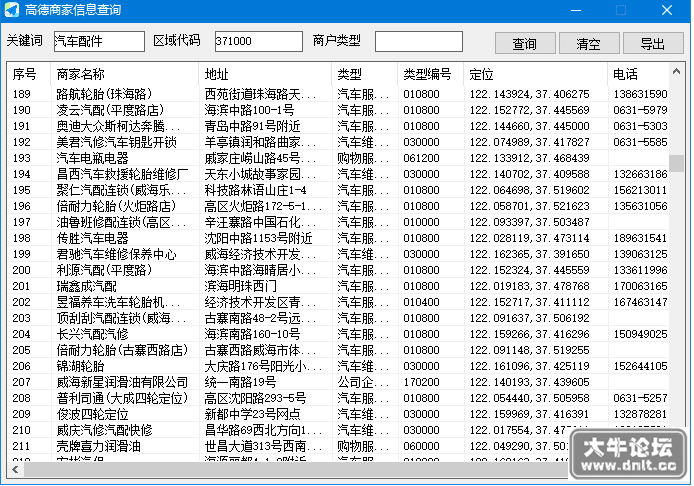Sort by 类型 column header
This screenshot has height=486, width=694.
(365, 74)
